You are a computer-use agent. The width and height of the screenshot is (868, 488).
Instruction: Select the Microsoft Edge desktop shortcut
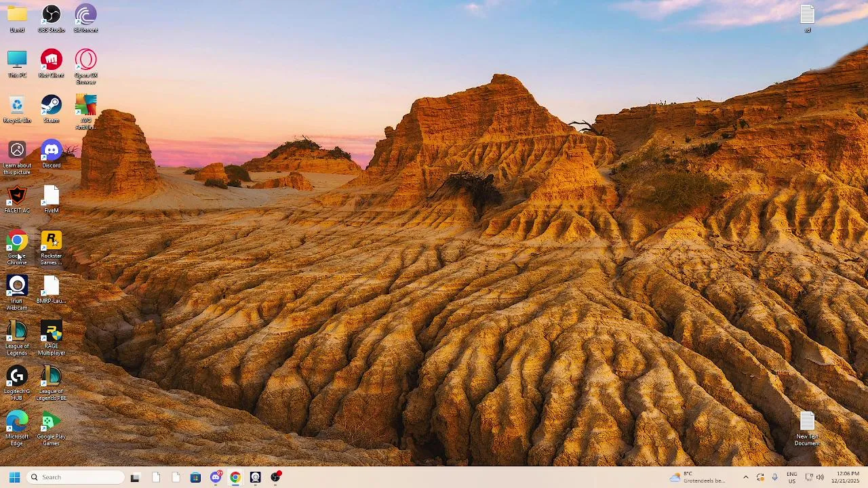pos(17,429)
